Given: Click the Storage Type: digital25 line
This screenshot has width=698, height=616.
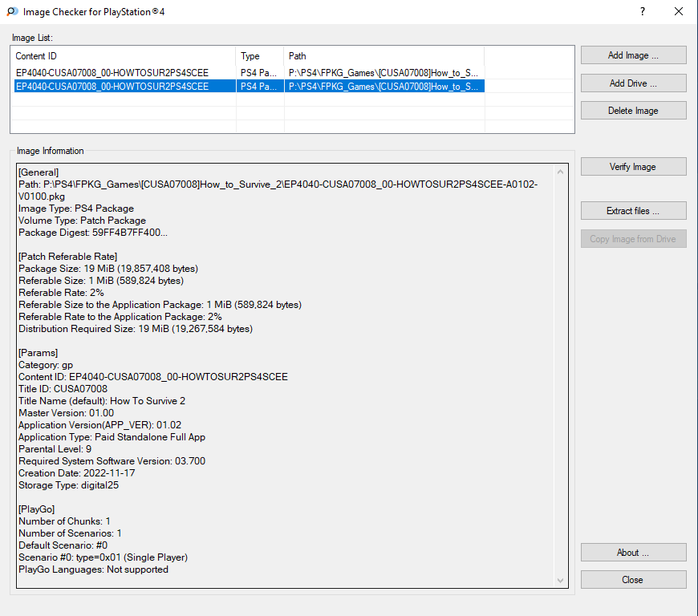Looking at the screenshot, I should coord(69,484).
